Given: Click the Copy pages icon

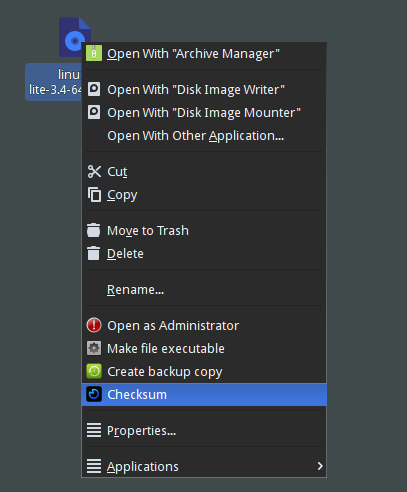Looking at the screenshot, I should [94, 195].
